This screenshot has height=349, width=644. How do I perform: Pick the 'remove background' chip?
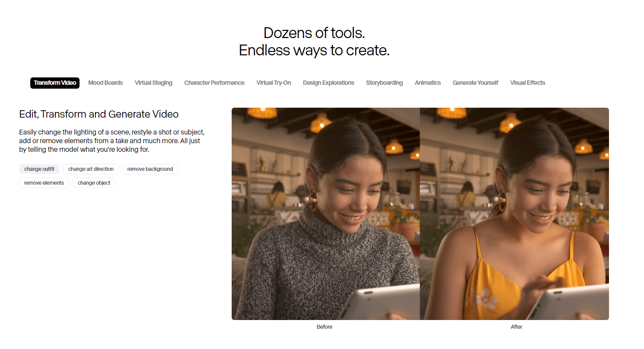150,169
